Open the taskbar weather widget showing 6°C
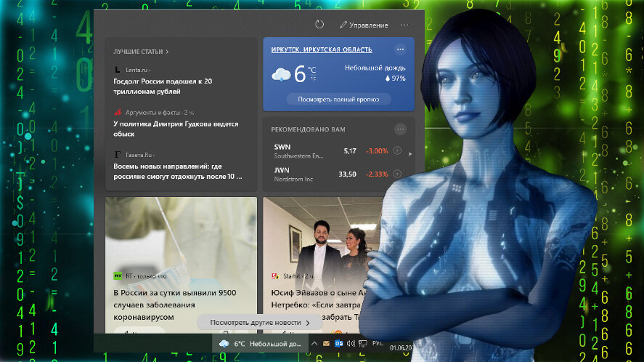 coord(260,344)
